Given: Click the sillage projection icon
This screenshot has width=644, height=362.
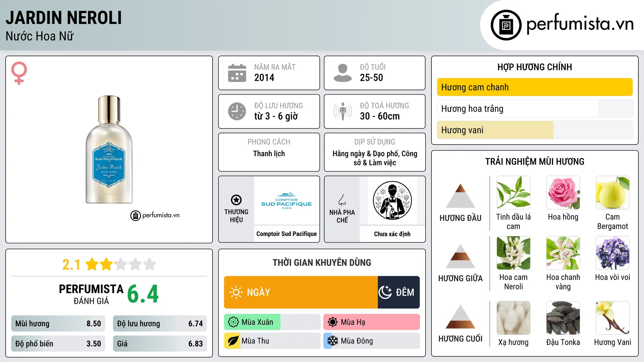Looking at the screenshot, I should coord(343,111).
